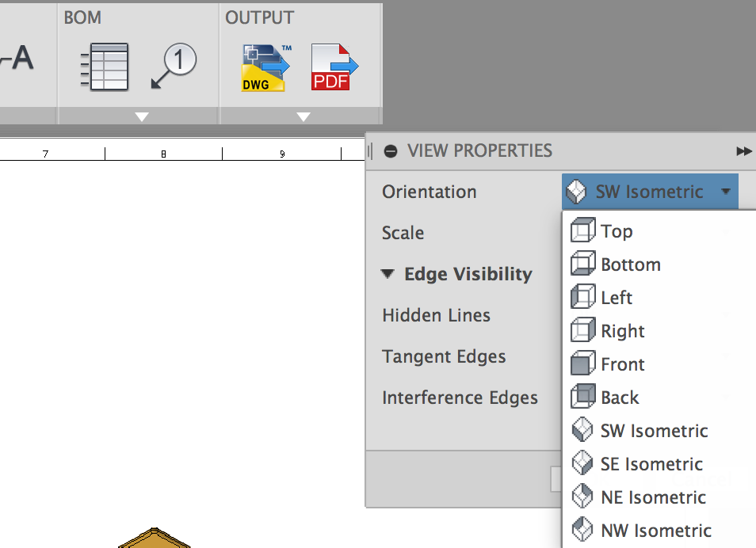This screenshot has width=756, height=548.
Task: Click the Right view cube icon
Action: click(x=583, y=329)
